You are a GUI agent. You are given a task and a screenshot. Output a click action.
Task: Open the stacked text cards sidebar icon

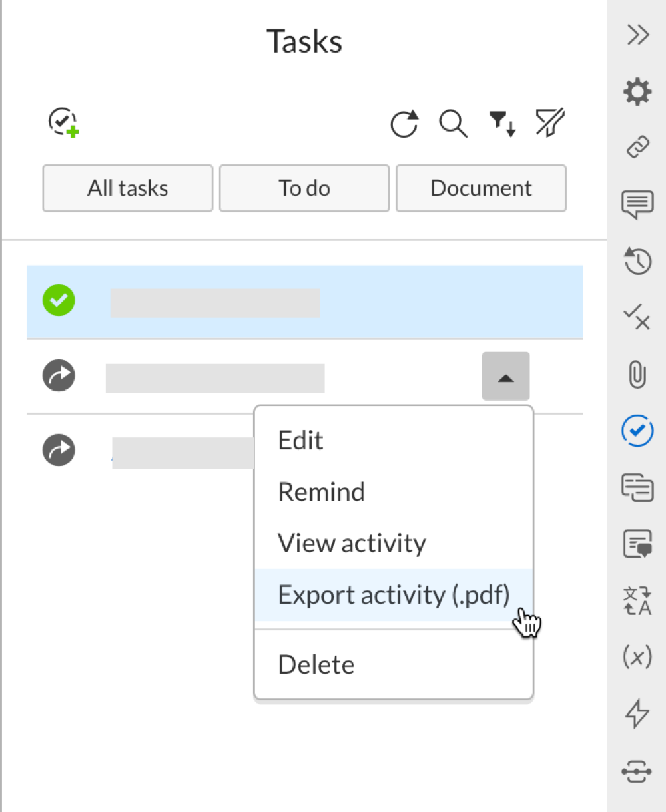[637, 488]
